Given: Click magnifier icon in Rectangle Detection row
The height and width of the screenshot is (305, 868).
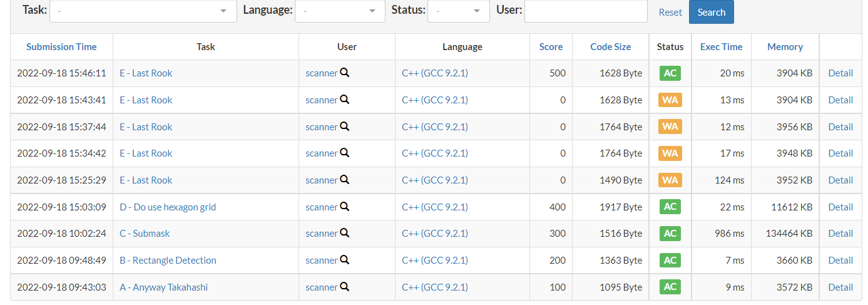Looking at the screenshot, I should point(344,260).
